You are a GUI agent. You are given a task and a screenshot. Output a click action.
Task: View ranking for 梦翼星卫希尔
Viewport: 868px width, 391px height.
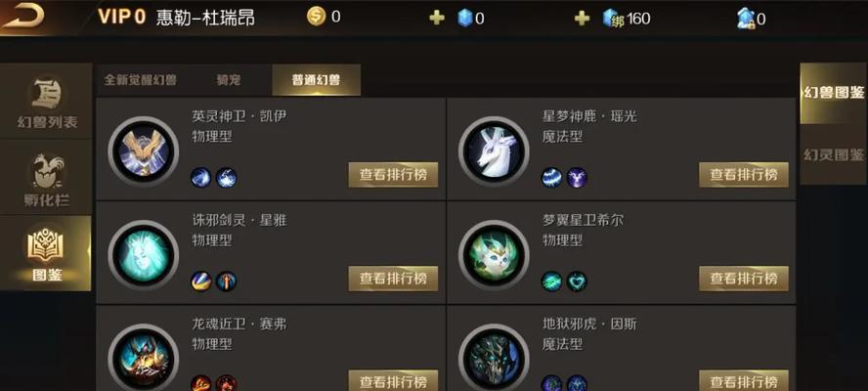click(x=744, y=278)
